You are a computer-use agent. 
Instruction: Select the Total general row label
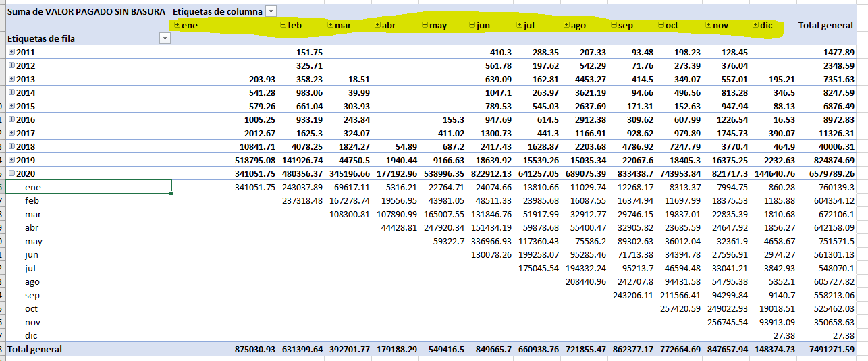click(x=34, y=349)
